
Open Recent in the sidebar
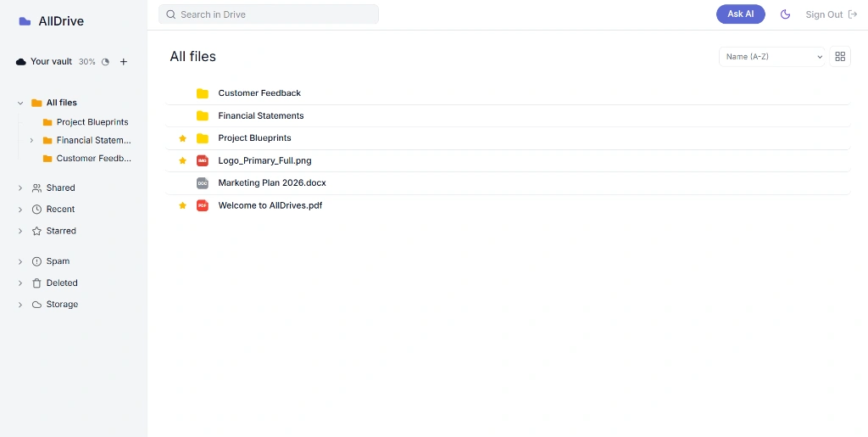[x=60, y=210]
